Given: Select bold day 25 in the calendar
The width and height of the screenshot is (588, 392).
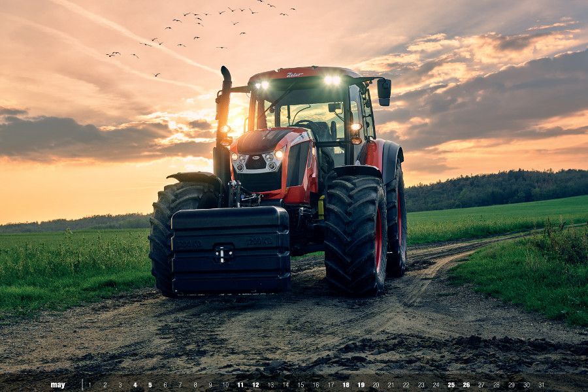Looking at the screenshot, I should [x=451, y=385].
